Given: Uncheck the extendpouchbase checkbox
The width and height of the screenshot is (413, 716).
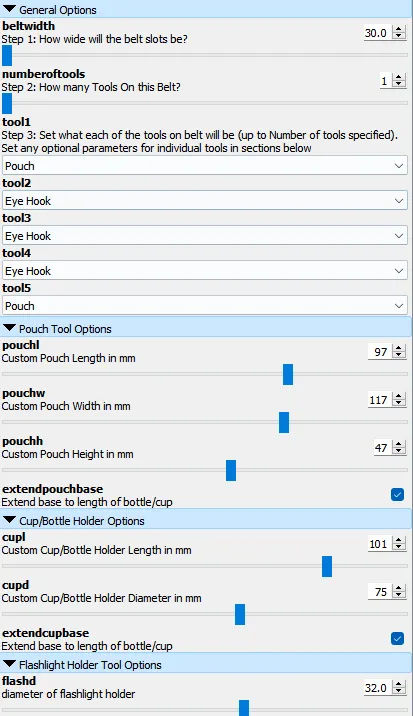Looking at the screenshot, I should [x=397, y=495].
